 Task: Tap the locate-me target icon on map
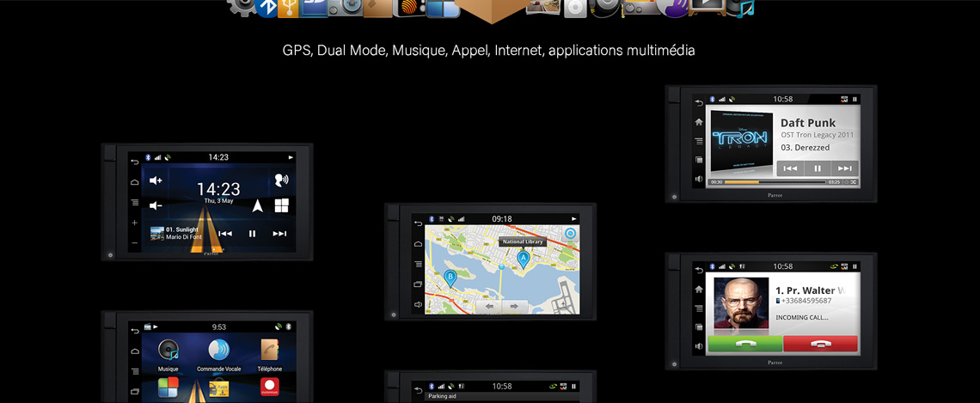pos(569,234)
